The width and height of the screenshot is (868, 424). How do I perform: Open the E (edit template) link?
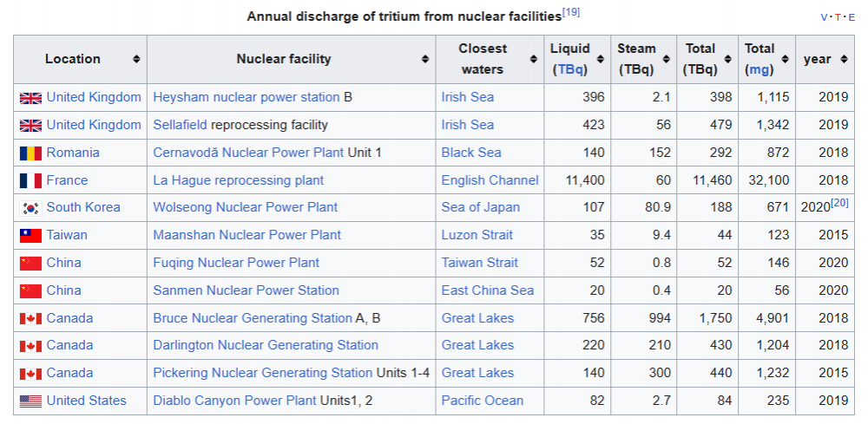[851, 17]
